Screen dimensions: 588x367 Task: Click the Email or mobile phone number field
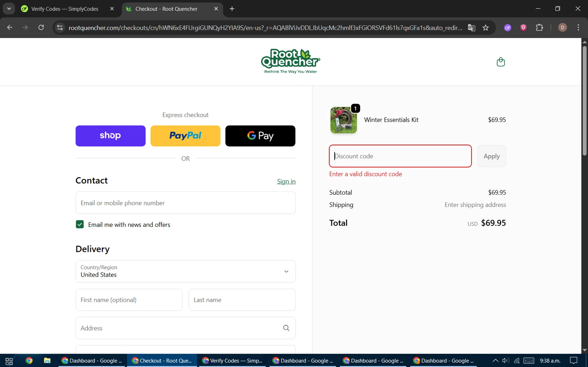(185, 203)
